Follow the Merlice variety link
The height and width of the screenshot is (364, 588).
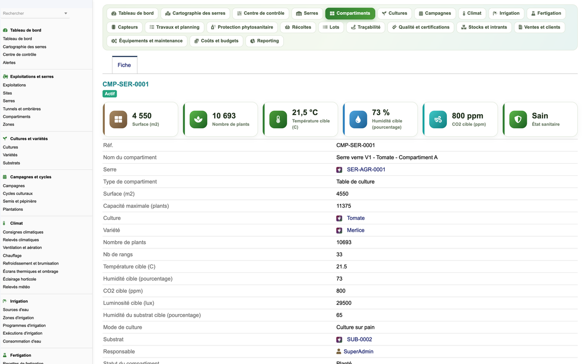click(x=356, y=230)
